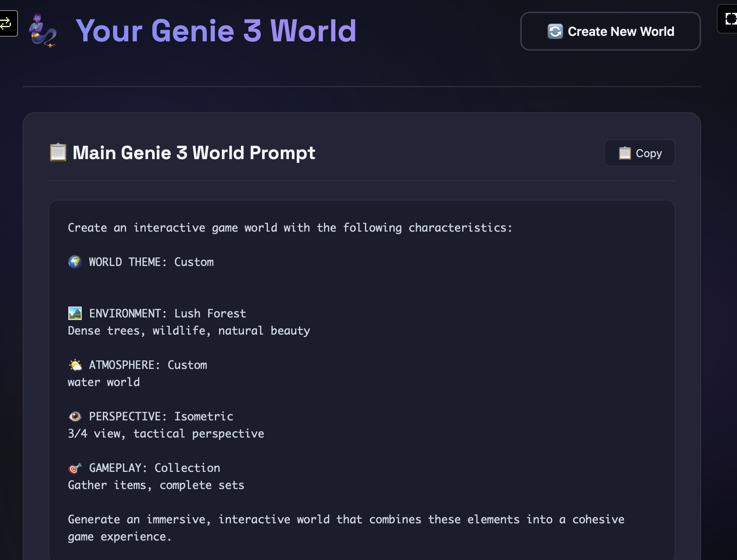Copy the main Genie 3 world prompt
The image size is (737, 560).
(x=640, y=153)
